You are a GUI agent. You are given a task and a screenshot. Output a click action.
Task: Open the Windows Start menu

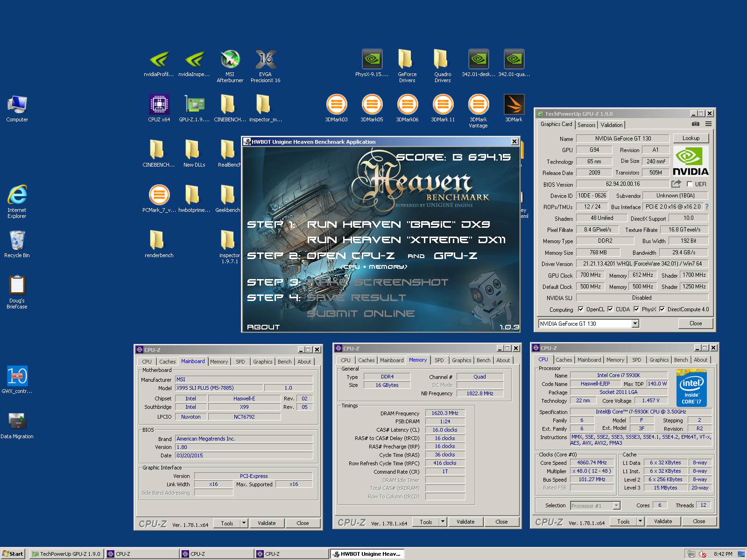(x=13, y=554)
